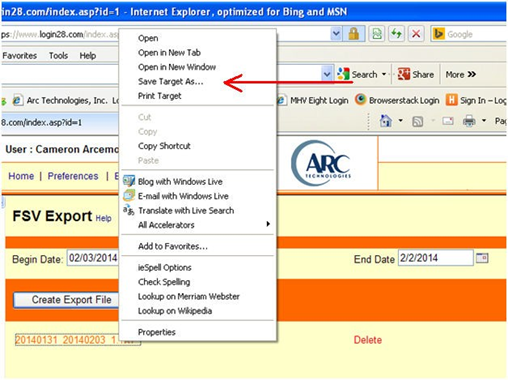The height and width of the screenshot is (380, 508).
Task: Select Print Target from context menu
Action: coord(198,96)
